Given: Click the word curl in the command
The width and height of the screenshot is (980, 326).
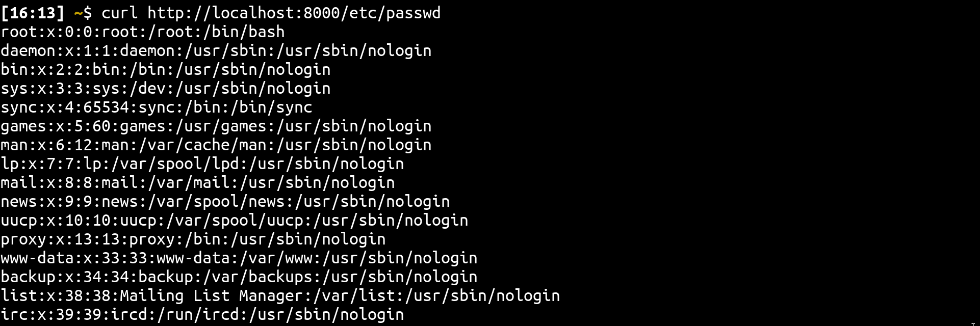Looking at the screenshot, I should pos(119,13).
